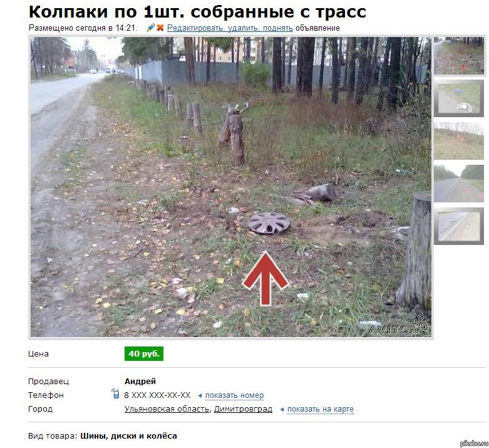Open показать на карте link

click(x=321, y=409)
